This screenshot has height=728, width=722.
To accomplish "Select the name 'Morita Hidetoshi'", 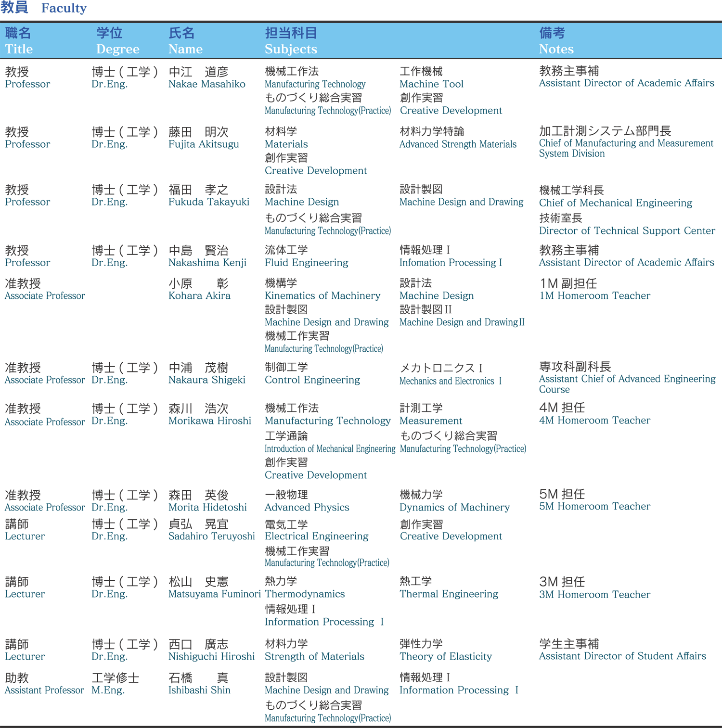I will (207, 508).
